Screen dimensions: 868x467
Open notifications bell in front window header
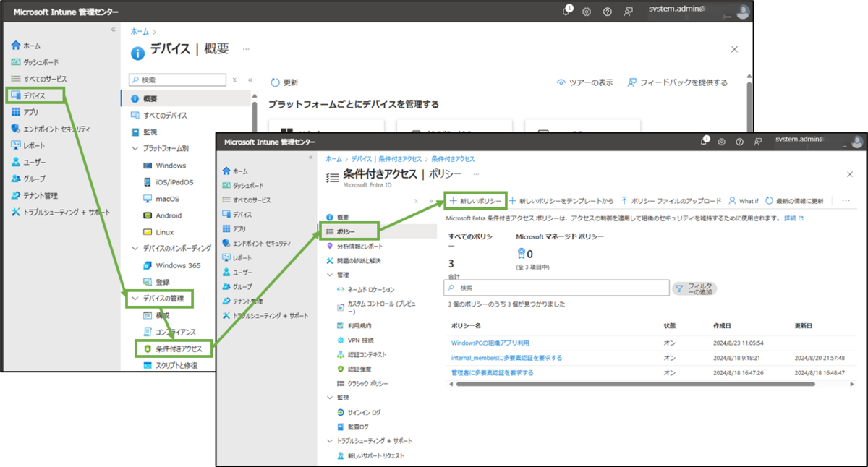[704, 142]
